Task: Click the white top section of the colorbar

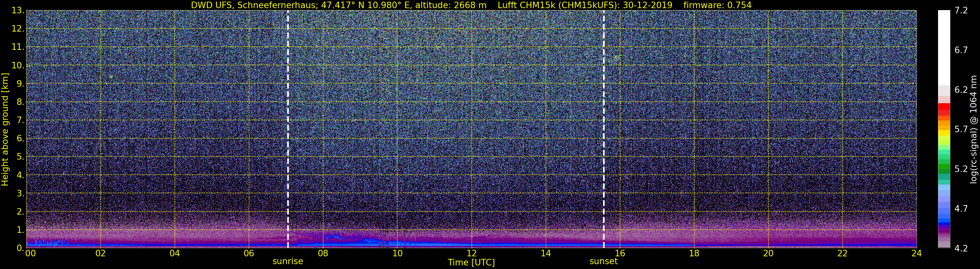Action: pyautogui.click(x=944, y=48)
